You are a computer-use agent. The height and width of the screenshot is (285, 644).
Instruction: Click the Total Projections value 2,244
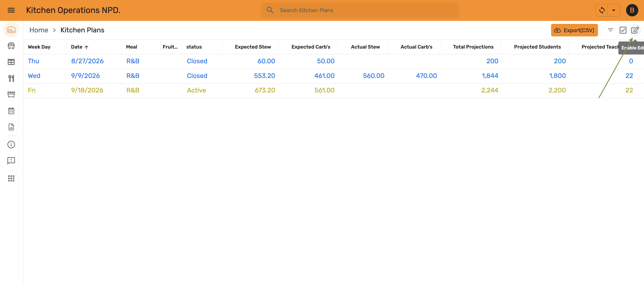(489, 91)
